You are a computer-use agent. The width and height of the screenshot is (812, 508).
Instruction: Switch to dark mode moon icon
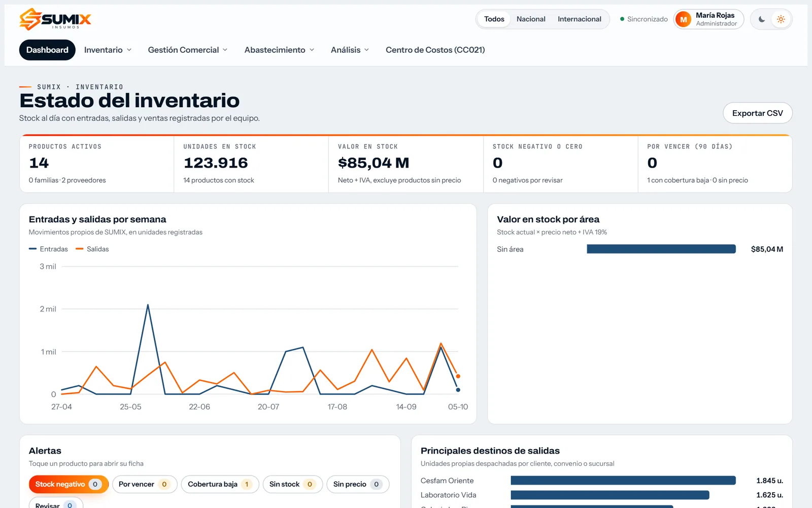click(762, 19)
